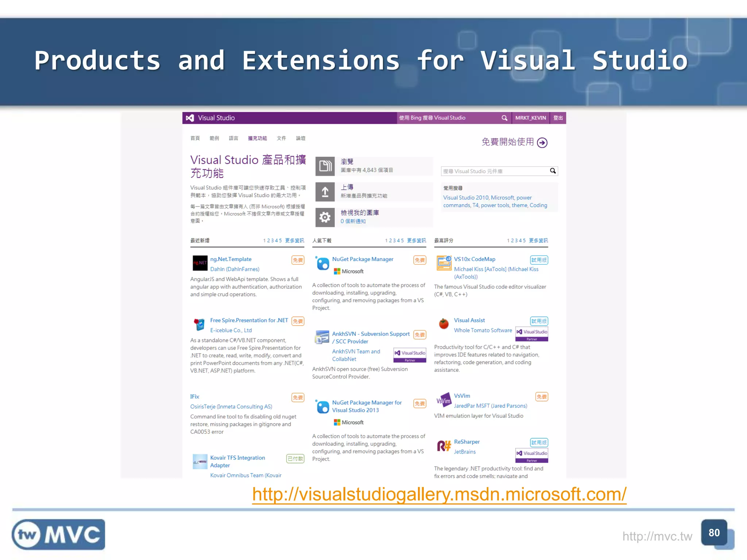Click 0 個新通知 notifications link
This screenshot has width=747, height=560.
(353, 221)
